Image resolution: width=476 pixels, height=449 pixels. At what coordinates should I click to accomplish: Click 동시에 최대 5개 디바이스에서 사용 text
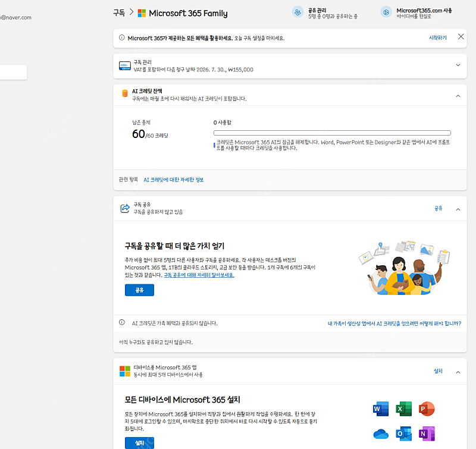168,375
